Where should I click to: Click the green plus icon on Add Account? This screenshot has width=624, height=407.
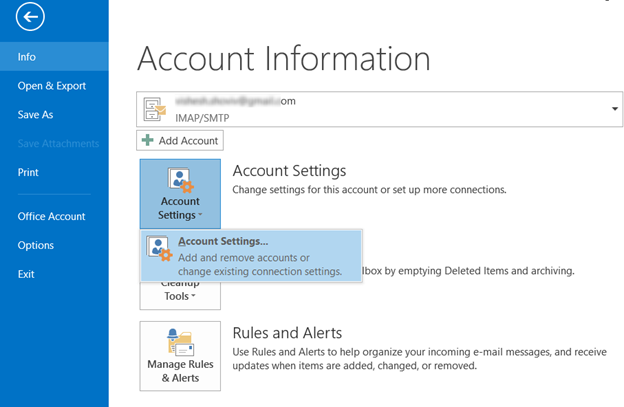[148, 140]
